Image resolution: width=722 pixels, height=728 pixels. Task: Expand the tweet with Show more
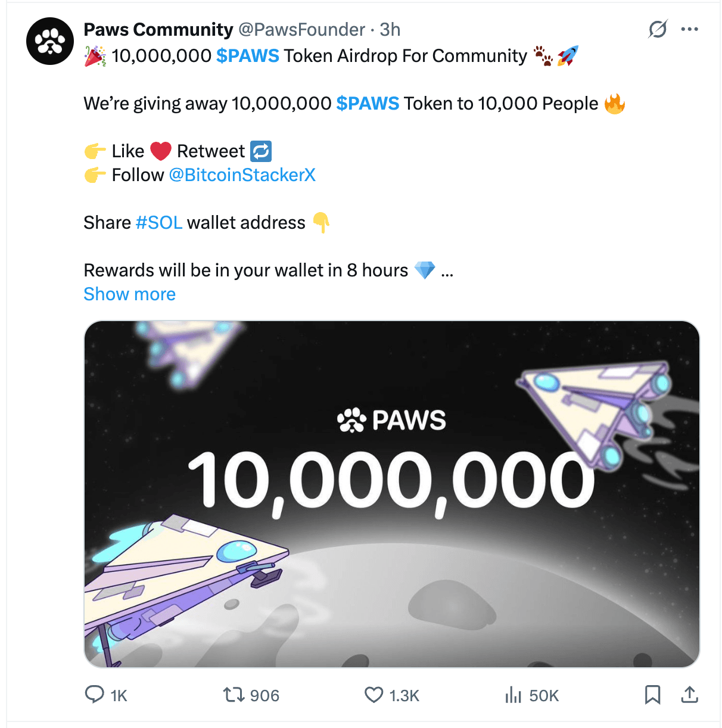pyautogui.click(x=129, y=294)
